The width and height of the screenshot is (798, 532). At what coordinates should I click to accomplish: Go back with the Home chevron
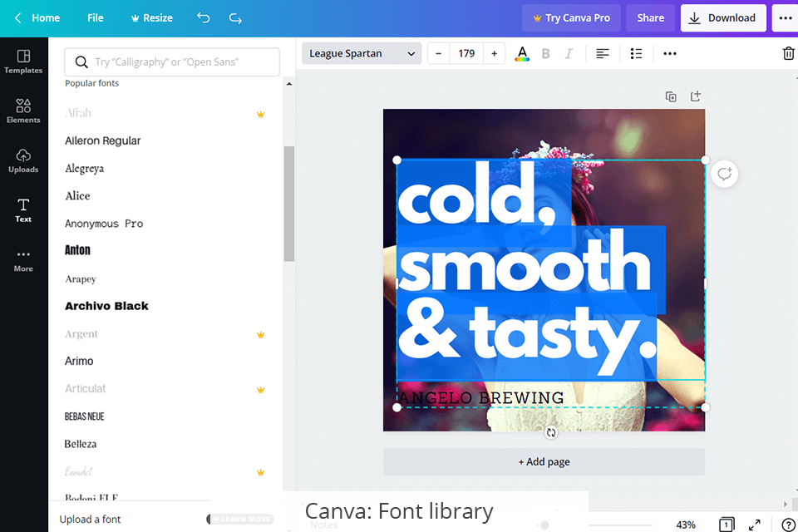(17, 17)
